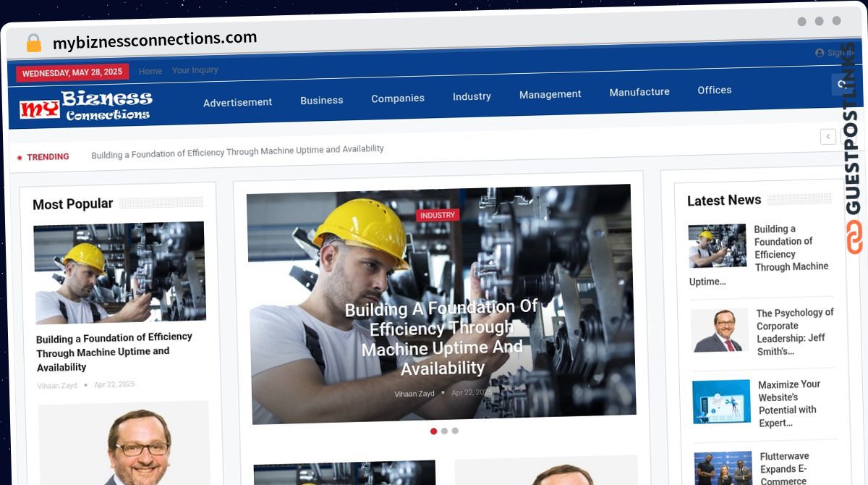
Task: Open the Management menu item
Action: click(550, 94)
